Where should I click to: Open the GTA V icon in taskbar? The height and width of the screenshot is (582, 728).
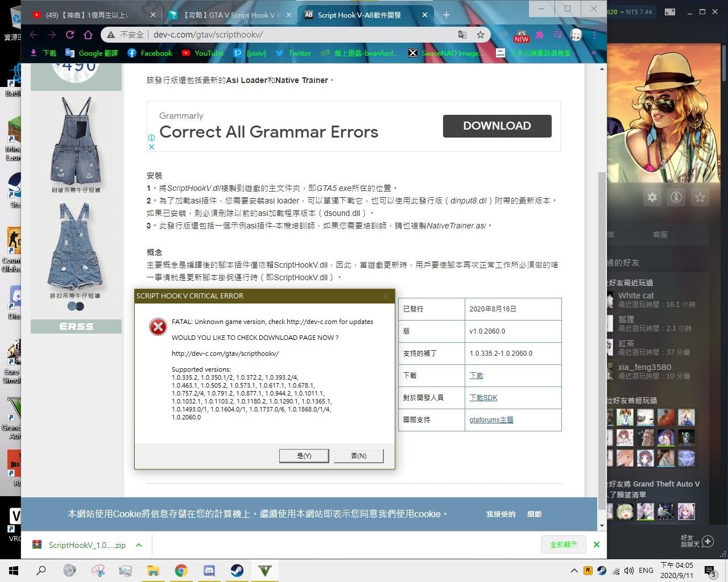coord(265,570)
